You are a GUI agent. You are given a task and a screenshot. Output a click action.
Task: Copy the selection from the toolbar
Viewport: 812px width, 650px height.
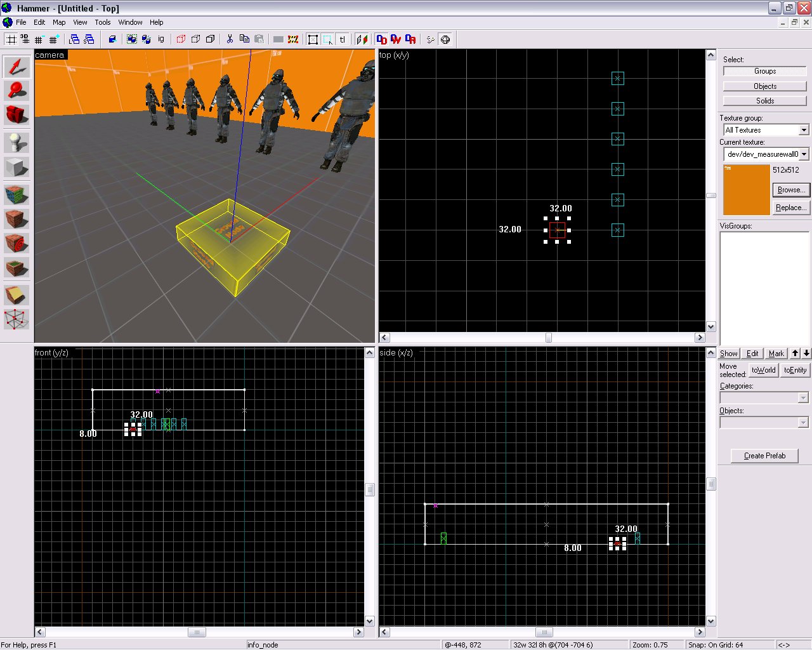coord(244,39)
